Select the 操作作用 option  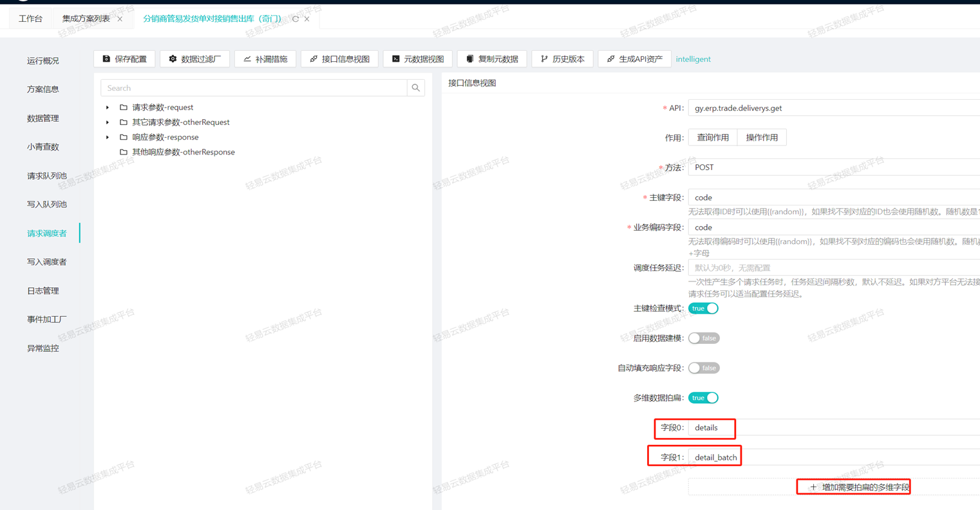click(762, 138)
